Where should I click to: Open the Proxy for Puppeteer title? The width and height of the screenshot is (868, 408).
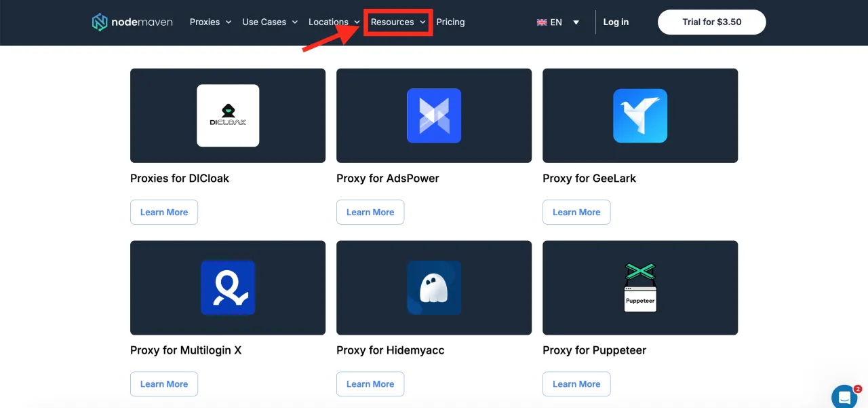pyautogui.click(x=594, y=350)
